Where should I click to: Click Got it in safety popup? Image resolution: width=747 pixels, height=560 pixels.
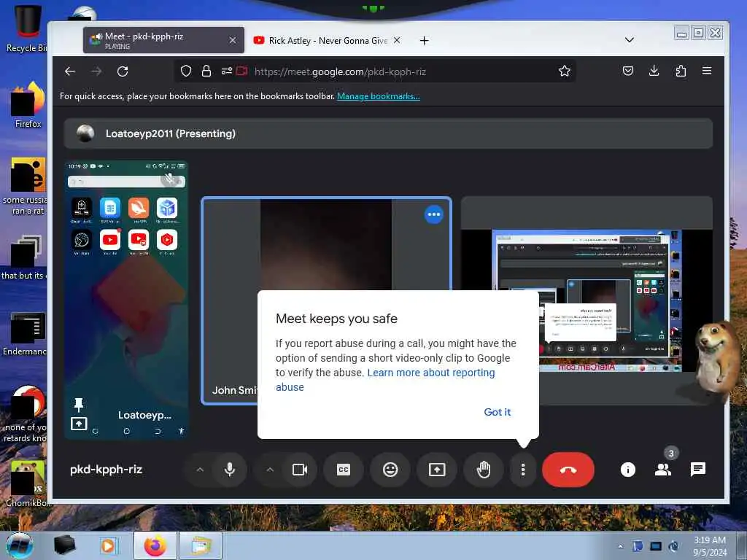(497, 412)
